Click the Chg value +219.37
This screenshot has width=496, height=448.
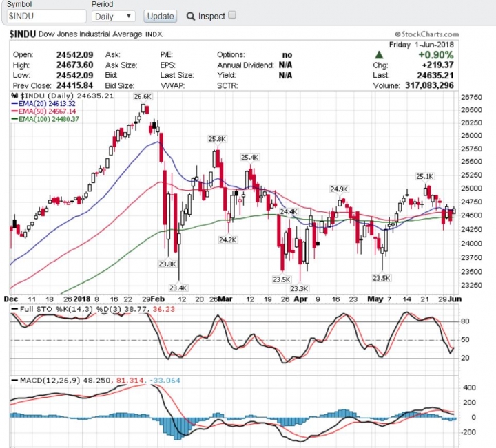pyautogui.click(x=438, y=65)
